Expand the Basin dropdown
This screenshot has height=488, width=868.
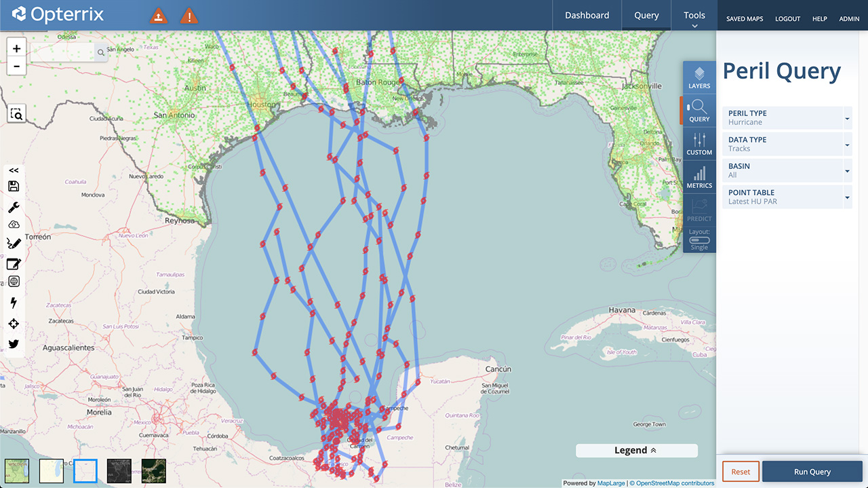(787, 170)
